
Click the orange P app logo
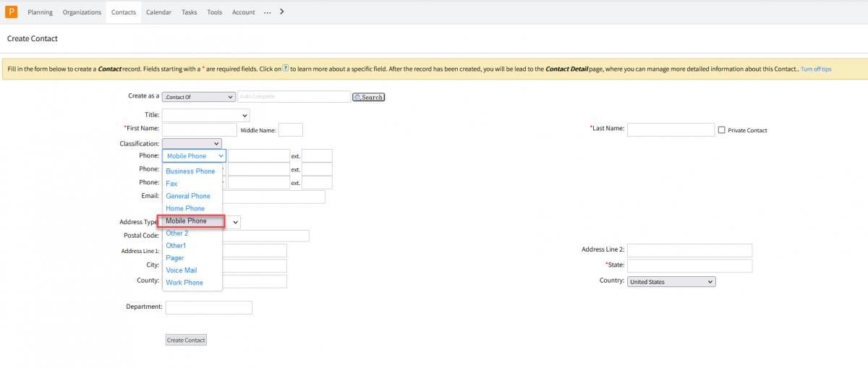[x=11, y=12]
